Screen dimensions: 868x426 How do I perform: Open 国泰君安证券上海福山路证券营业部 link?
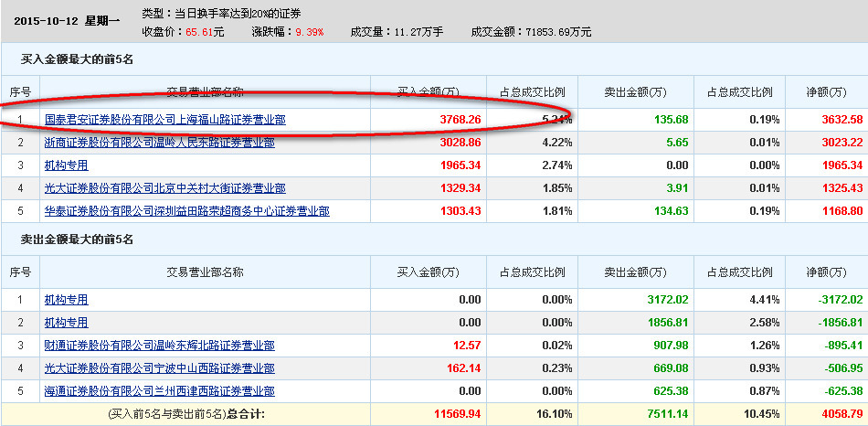pos(165,120)
